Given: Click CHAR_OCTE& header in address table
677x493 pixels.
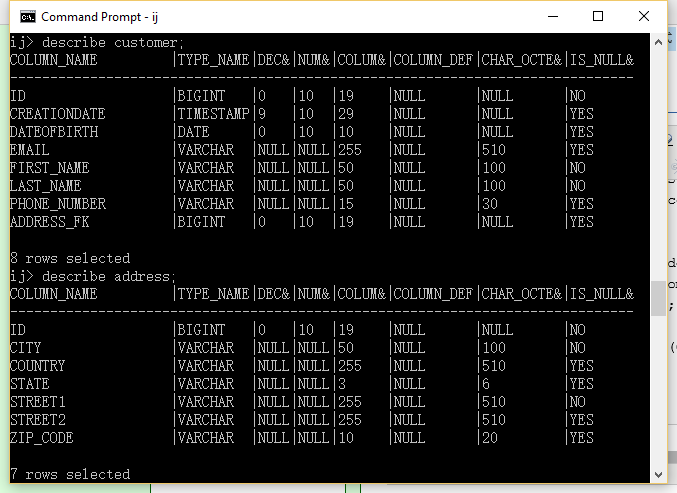Looking at the screenshot, I should pos(522,294).
